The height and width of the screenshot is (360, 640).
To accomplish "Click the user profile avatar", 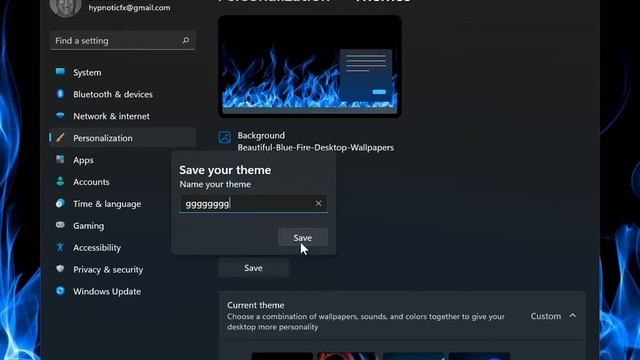I will (x=65, y=7).
